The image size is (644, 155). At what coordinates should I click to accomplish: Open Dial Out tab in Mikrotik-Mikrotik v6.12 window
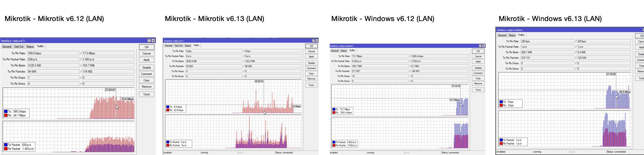tap(19, 47)
